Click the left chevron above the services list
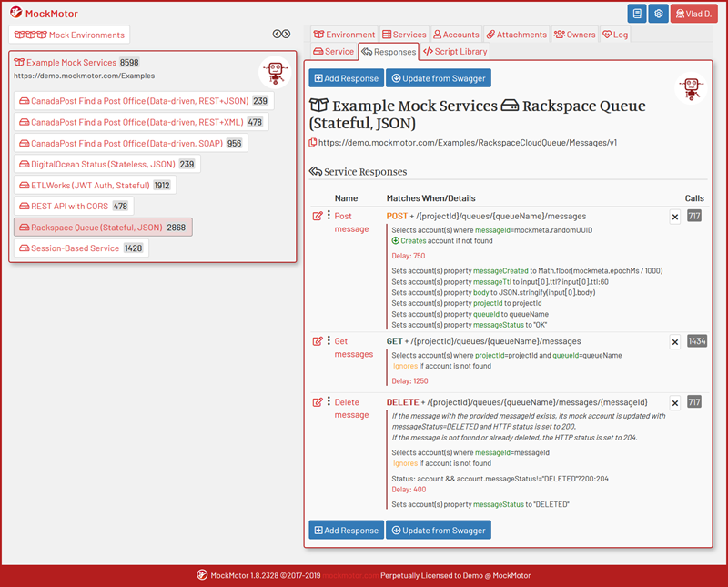728x587 pixels. 278,33
